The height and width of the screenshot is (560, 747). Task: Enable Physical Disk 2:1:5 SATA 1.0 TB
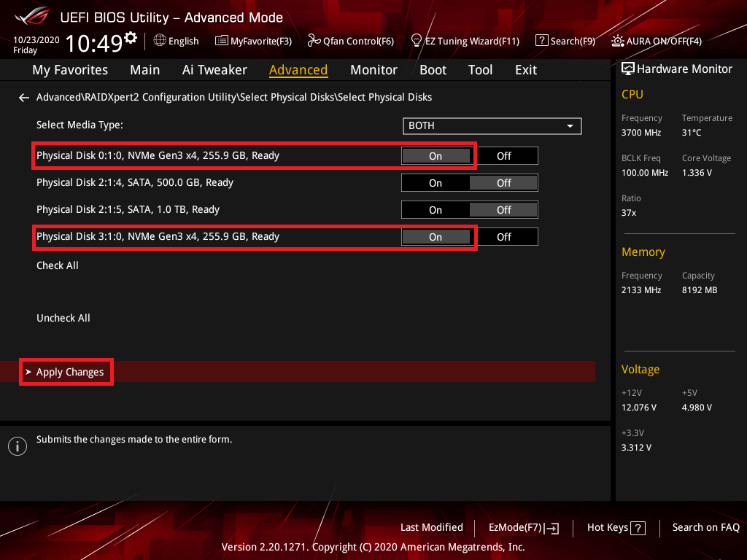pos(436,210)
